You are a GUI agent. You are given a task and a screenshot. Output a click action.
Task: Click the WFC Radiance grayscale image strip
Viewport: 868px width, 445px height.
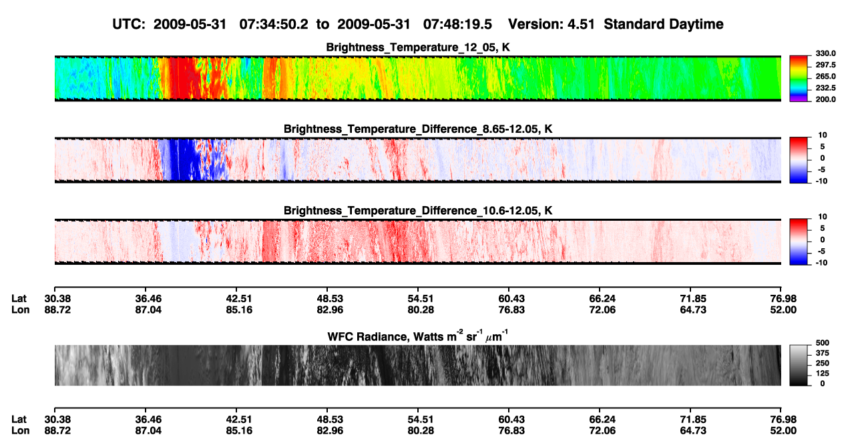click(x=417, y=366)
